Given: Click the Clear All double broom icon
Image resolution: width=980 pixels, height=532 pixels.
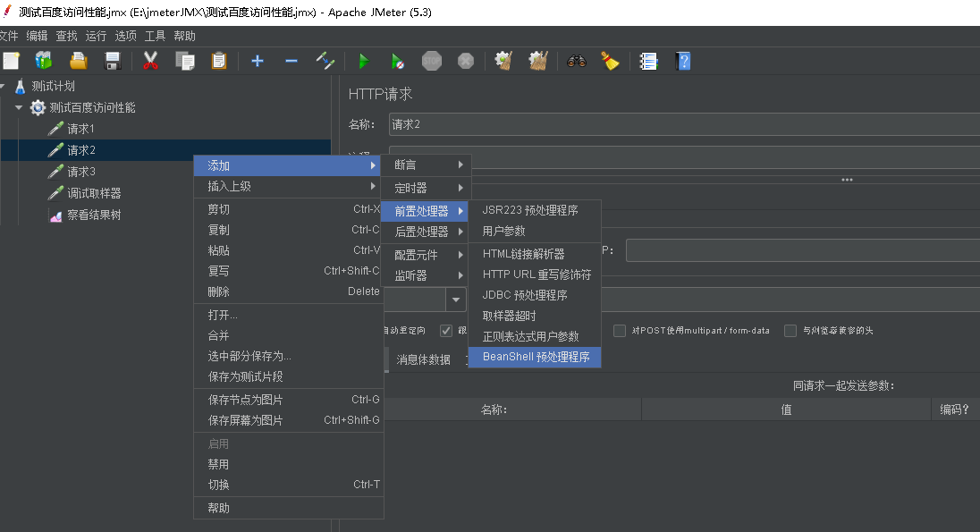Looking at the screenshot, I should 538,61.
